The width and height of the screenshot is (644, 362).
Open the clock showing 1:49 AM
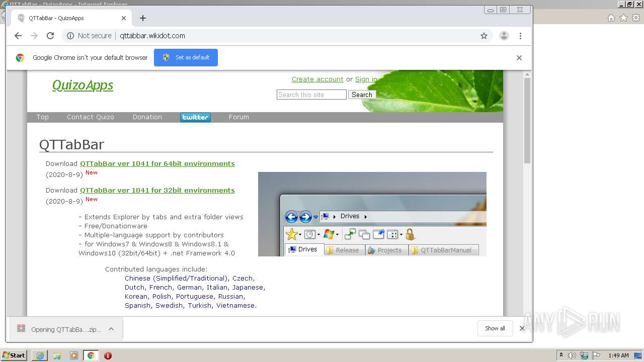tap(618, 355)
